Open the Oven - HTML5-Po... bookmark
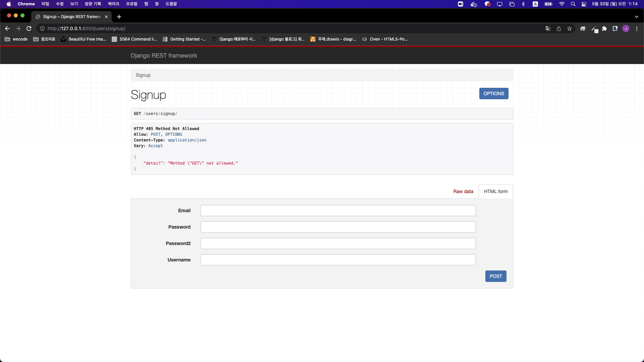The height and width of the screenshot is (362, 644). click(x=385, y=39)
